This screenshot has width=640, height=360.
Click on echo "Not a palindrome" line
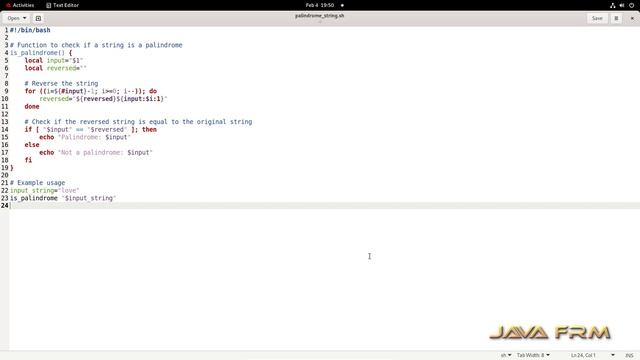tap(96, 153)
